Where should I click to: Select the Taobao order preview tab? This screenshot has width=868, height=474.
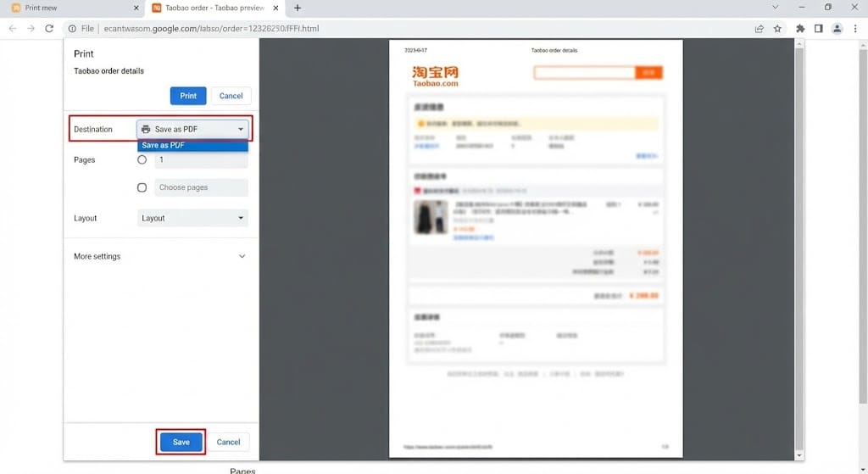coord(214,8)
